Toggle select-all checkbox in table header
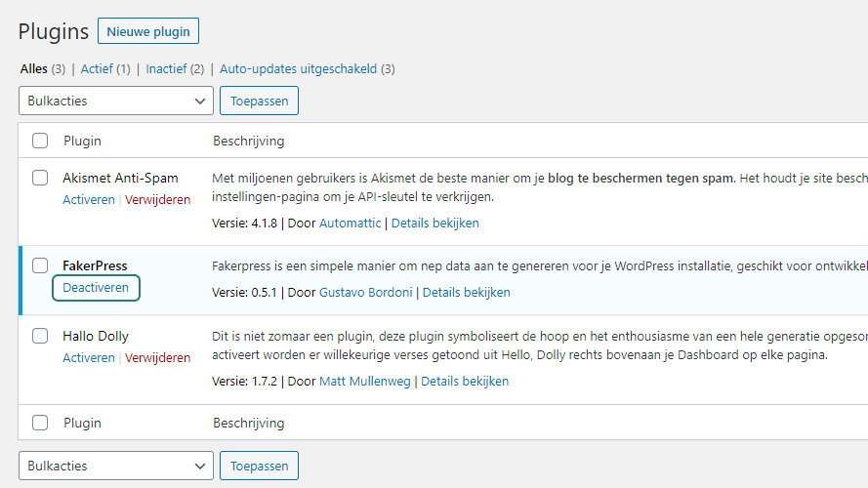The height and width of the screenshot is (488, 868). tap(40, 141)
